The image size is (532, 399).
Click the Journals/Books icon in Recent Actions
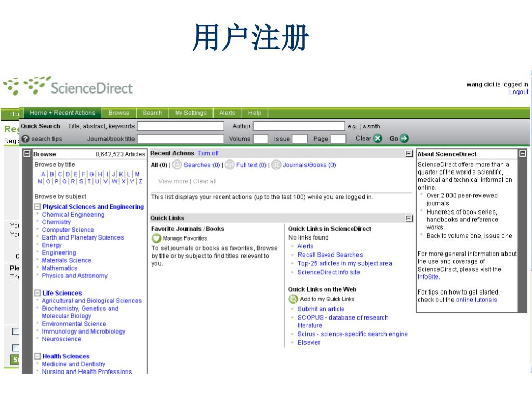point(276,165)
